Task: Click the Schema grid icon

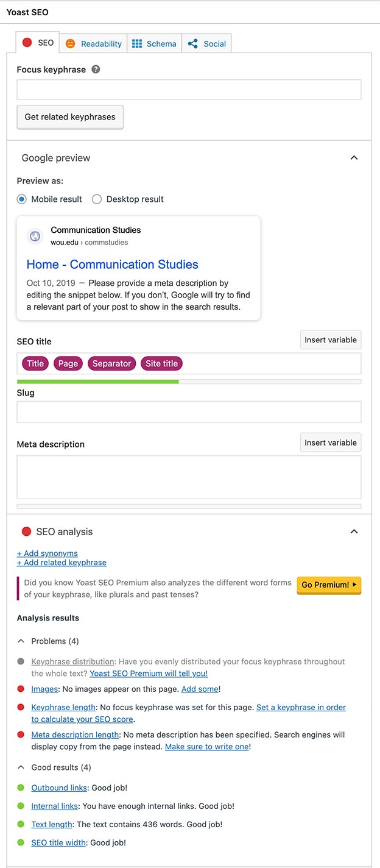Action: (x=137, y=43)
